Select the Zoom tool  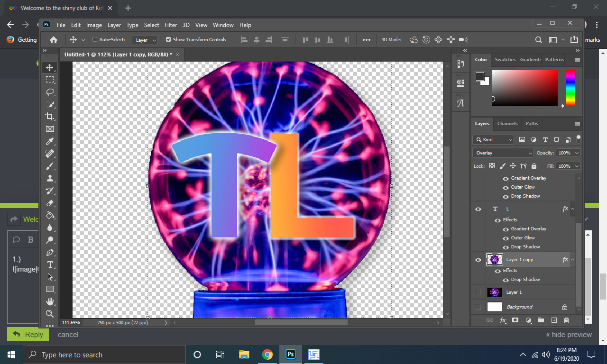click(50, 314)
